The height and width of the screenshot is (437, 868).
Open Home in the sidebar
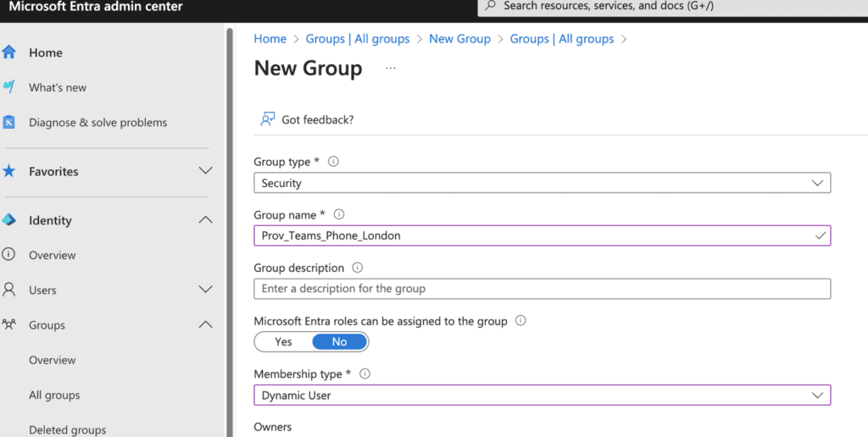(46, 53)
